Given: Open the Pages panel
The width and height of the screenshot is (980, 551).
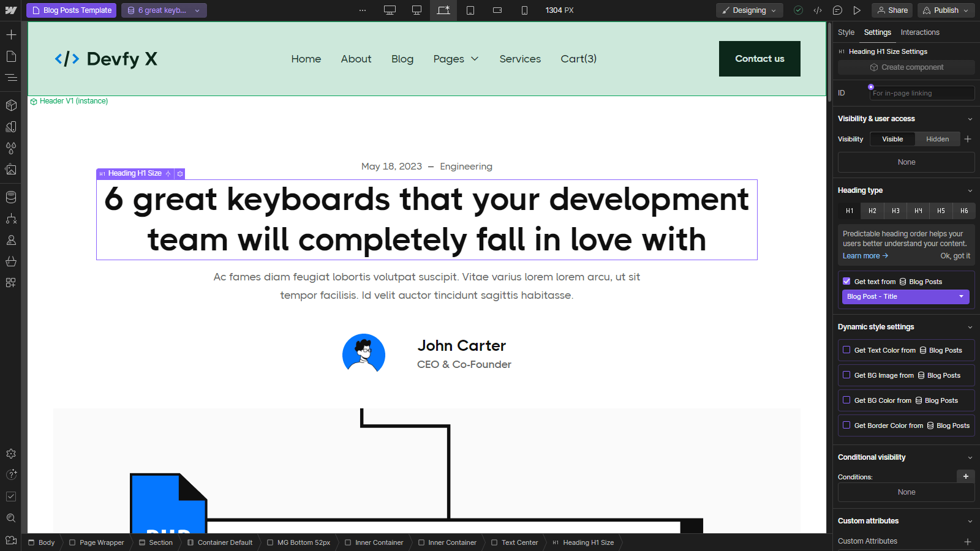Looking at the screenshot, I should pos(11,56).
